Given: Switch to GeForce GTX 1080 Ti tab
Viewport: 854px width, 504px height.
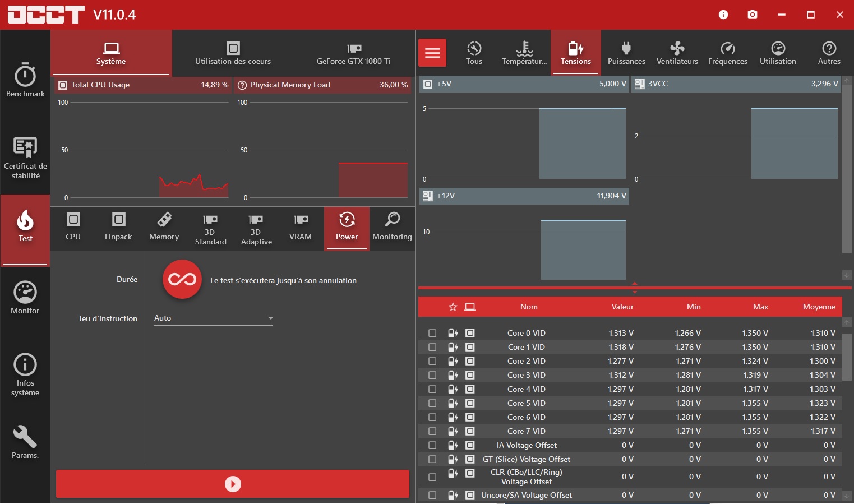Looking at the screenshot, I should [x=354, y=53].
